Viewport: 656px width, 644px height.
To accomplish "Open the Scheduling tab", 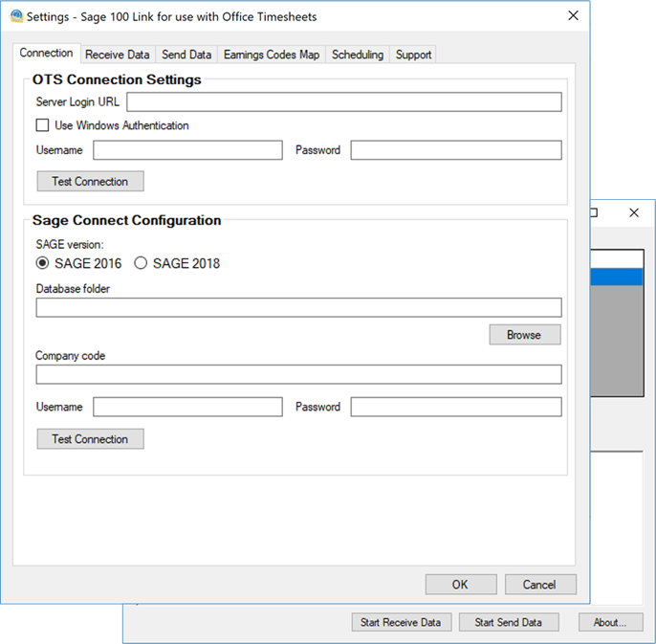I will pyautogui.click(x=358, y=55).
